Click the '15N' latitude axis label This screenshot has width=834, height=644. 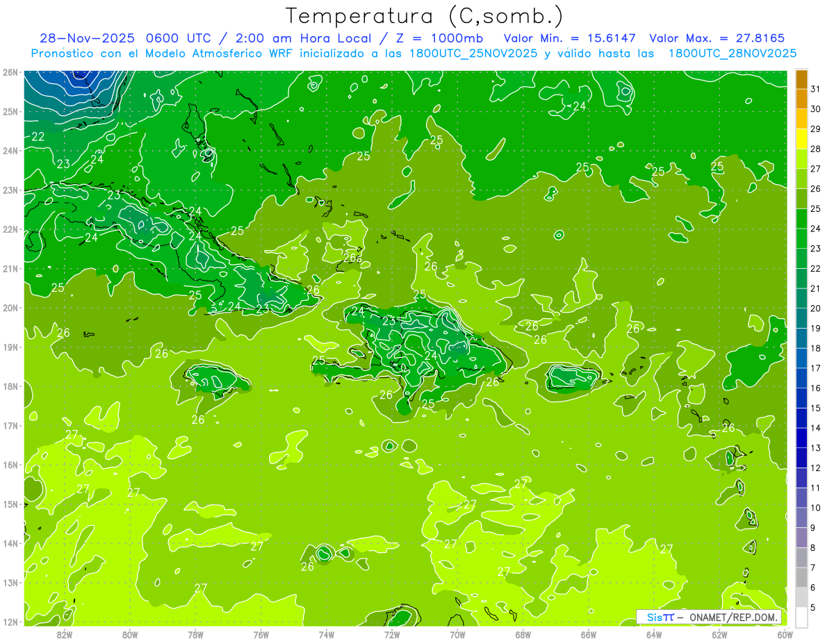point(10,504)
